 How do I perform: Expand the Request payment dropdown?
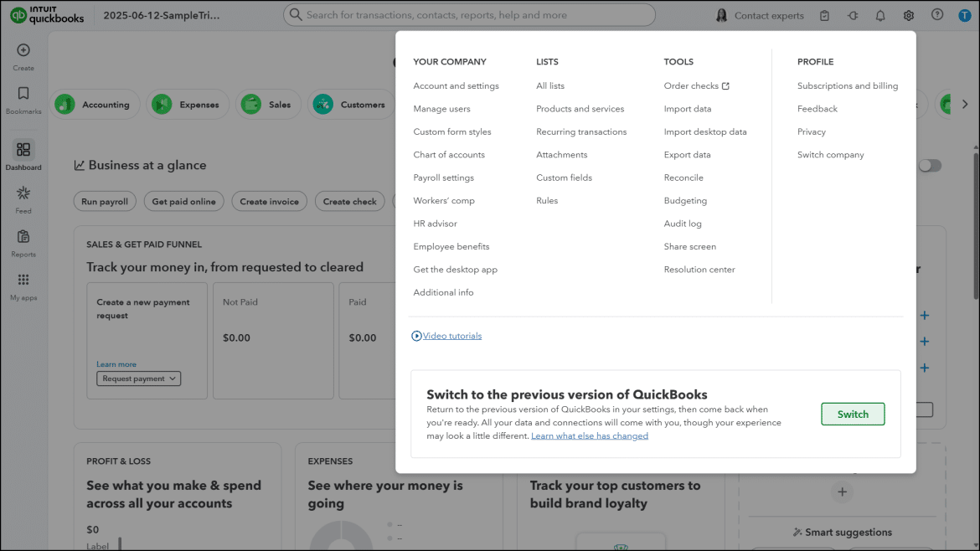click(x=137, y=378)
